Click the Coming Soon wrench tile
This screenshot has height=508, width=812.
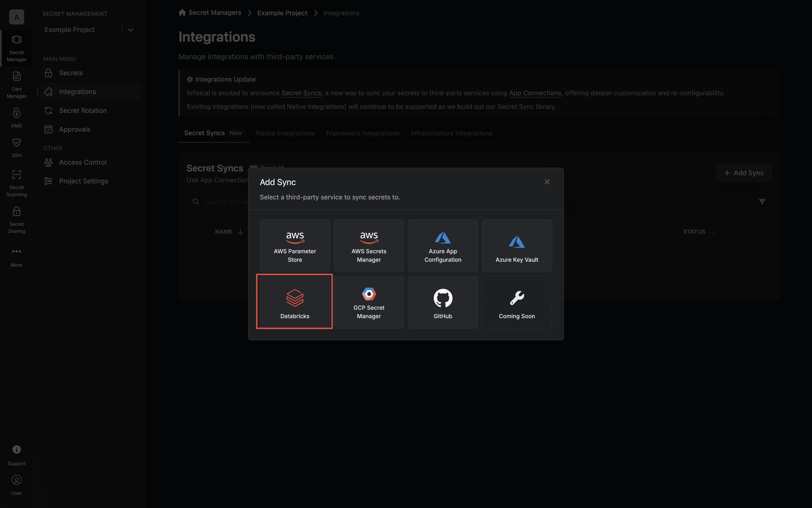pyautogui.click(x=517, y=302)
